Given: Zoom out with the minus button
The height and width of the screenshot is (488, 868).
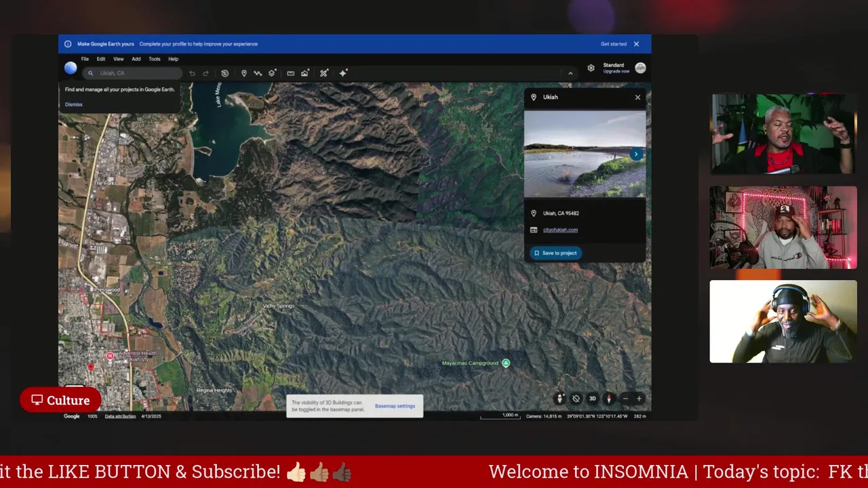Looking at the screenshot, I should (x=625, y=399).
